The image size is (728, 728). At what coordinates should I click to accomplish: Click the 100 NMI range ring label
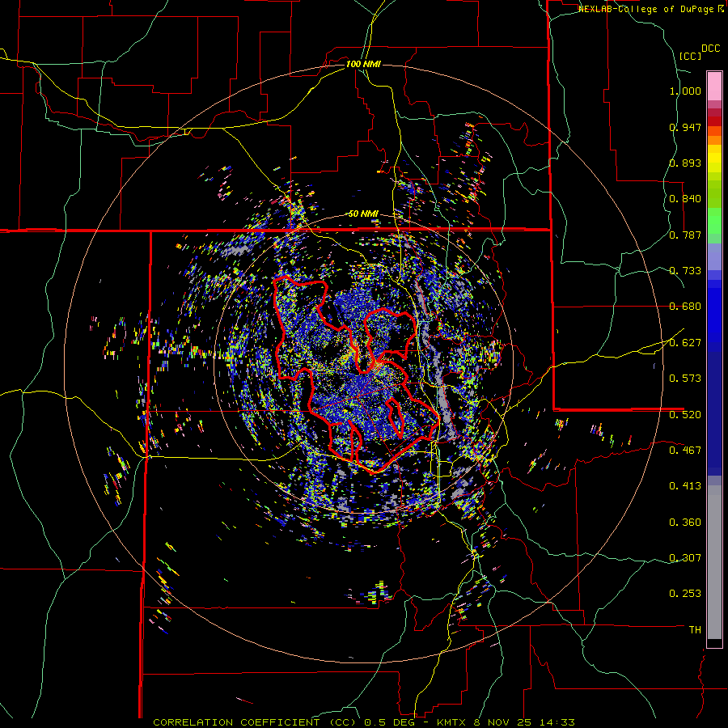click(363, 64)
